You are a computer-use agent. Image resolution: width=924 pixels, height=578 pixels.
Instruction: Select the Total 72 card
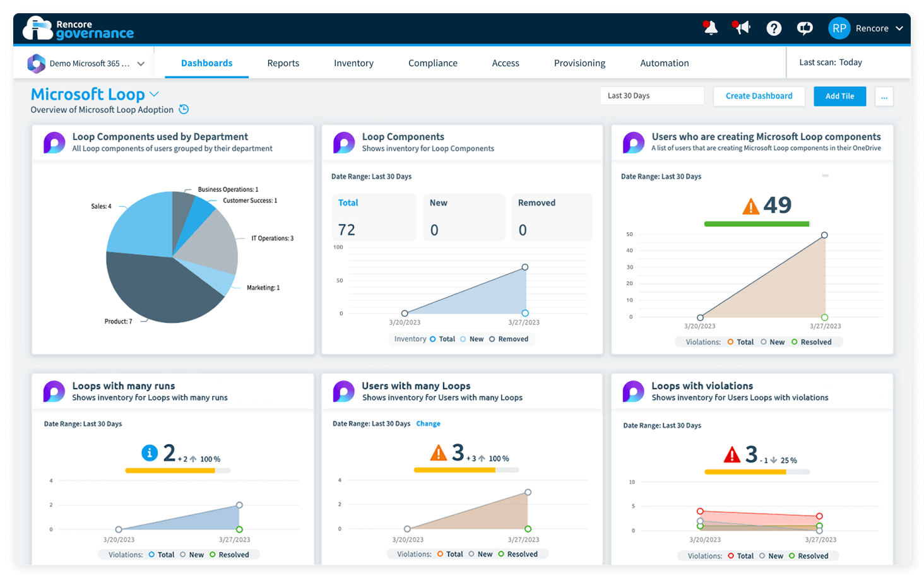(x=374, y=217)
